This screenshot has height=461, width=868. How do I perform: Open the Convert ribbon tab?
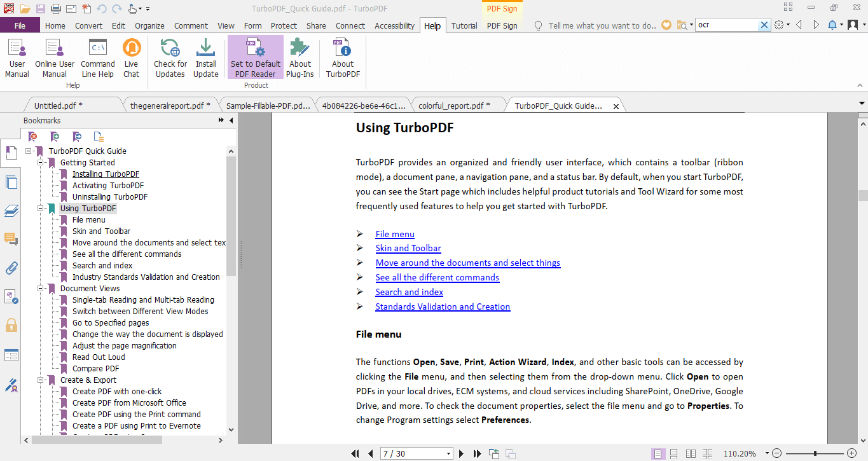(x=88, y=25)
